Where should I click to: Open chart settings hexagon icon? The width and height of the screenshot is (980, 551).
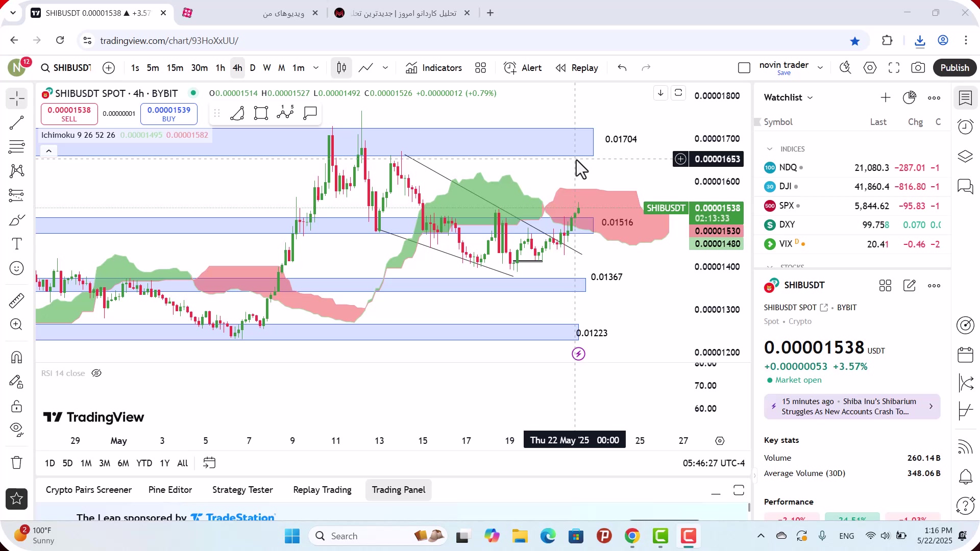[870, 68]
